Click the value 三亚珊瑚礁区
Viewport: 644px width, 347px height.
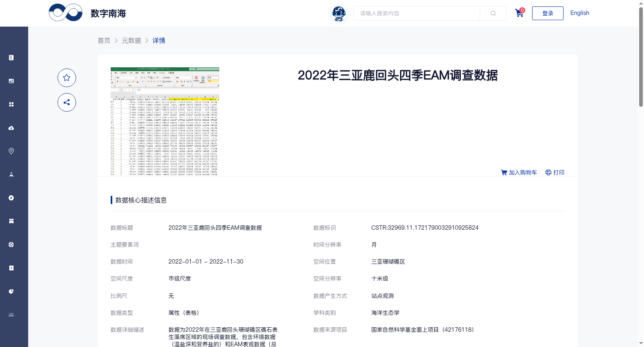(x=388, y=262)
